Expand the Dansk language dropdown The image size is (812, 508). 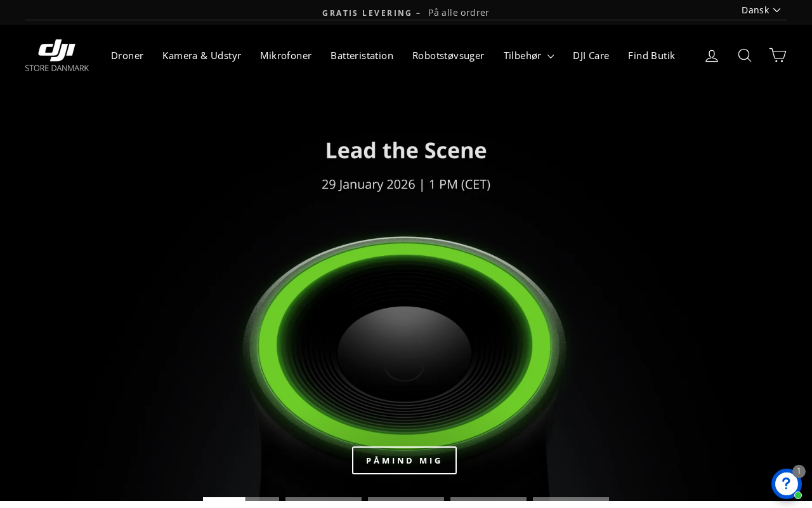[761, 10]
